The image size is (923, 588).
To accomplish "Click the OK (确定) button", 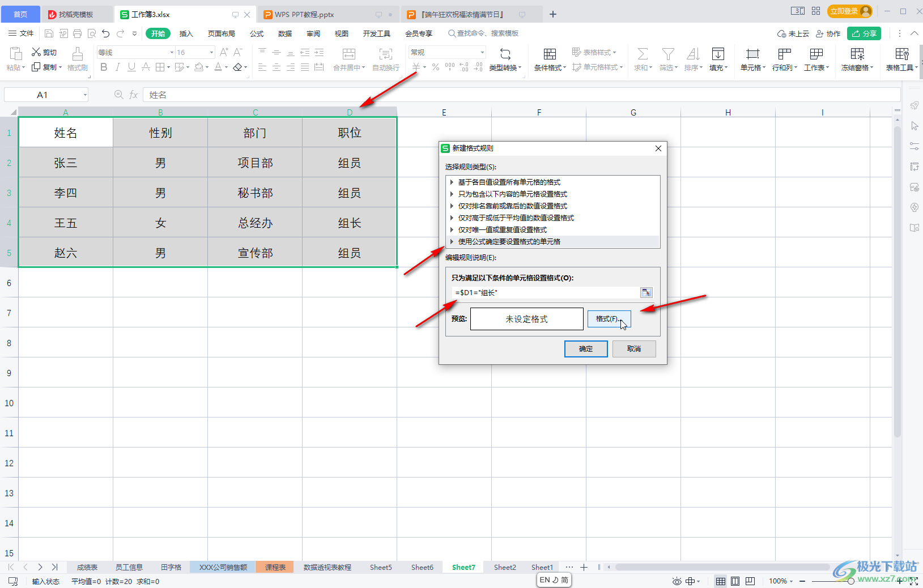I will pos(586,349).
